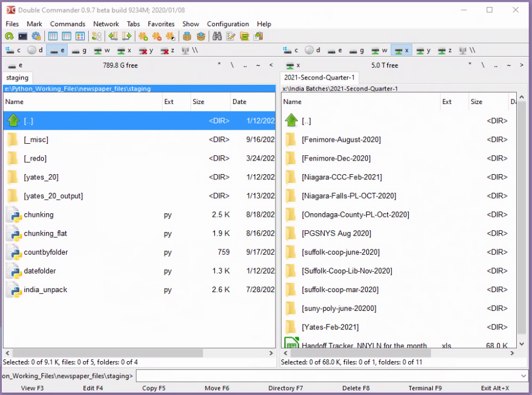Image resolution: width=532 pixels, height=395 pixels.
Task: Select disconnected drive z in left panel
Action: tap(168, 51)
